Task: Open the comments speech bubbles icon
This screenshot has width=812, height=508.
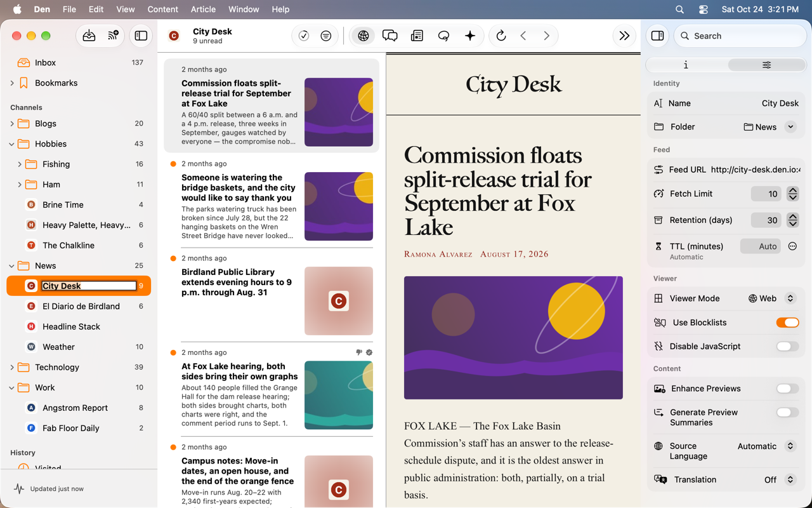Action: (390, 36)
